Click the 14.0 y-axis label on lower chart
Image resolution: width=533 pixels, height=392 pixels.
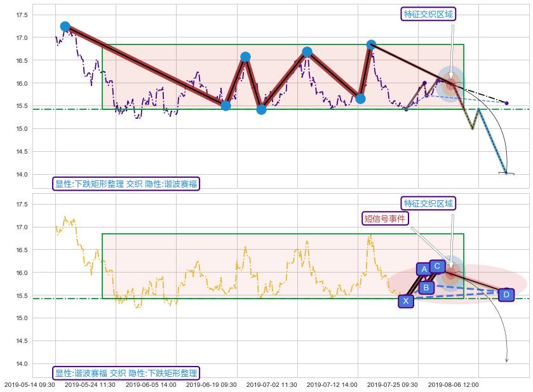pos(22,364)
